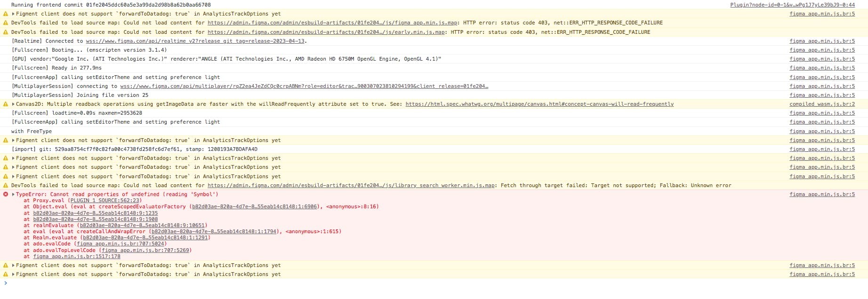Click the red error icon beside TypeError

(x=6, y=194)
